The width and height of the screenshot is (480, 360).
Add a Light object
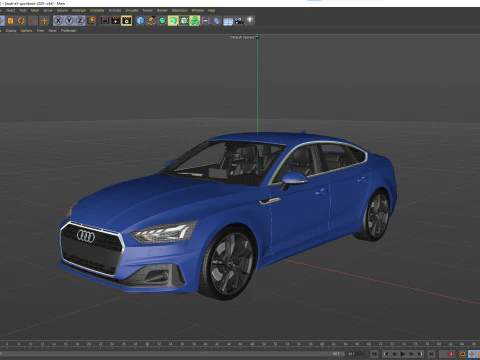pos(250,21)
